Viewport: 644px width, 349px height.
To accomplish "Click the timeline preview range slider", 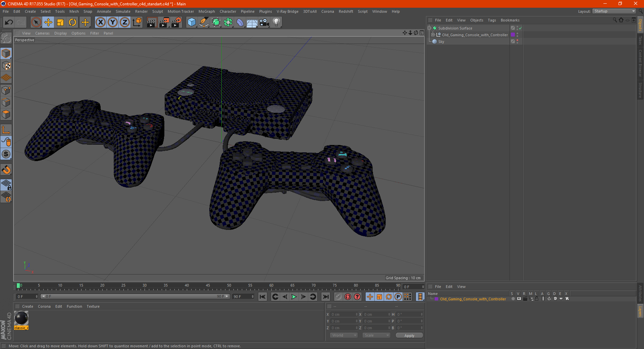I will tap(135, 296).
